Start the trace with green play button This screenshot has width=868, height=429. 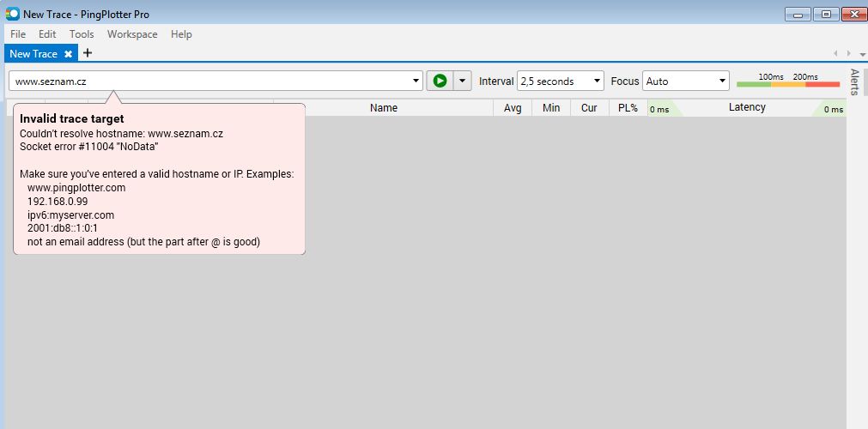(440, 81)
